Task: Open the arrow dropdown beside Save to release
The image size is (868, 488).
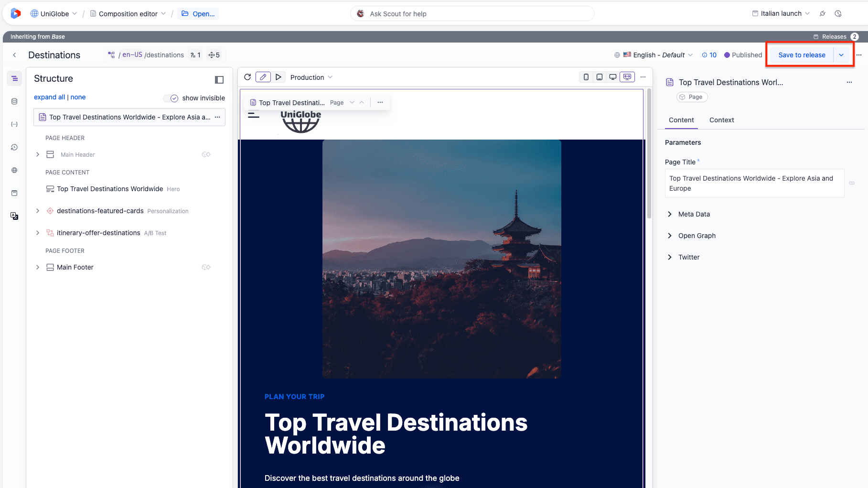Action: tap(841, 55)
